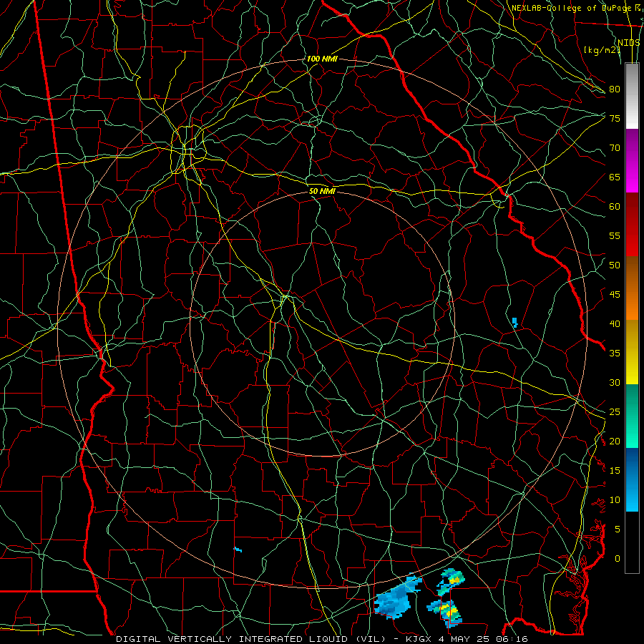Image resolution: width=644 pixels, height=644 pixels.
Task: Click the 40 value on the color scale
Action: pyautogui.click(x=615, y=324)
